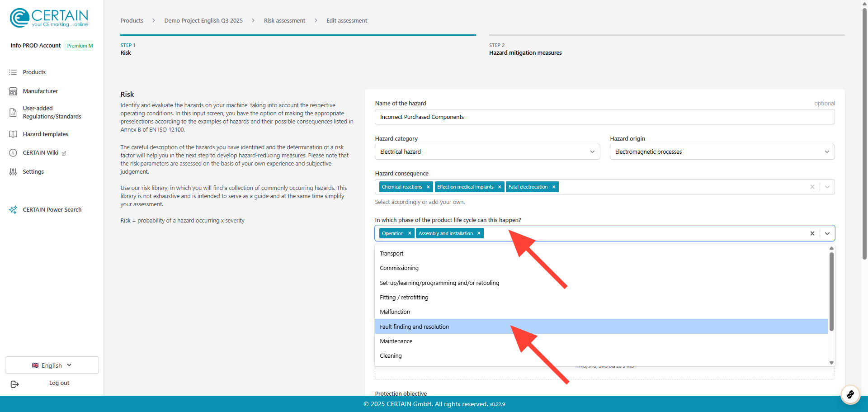Image resolution: width=868 pixels, height=412 pixels.
Task: Click the UK flag icon in language selector
Action: pyautogui.click(x=35, y=365)
